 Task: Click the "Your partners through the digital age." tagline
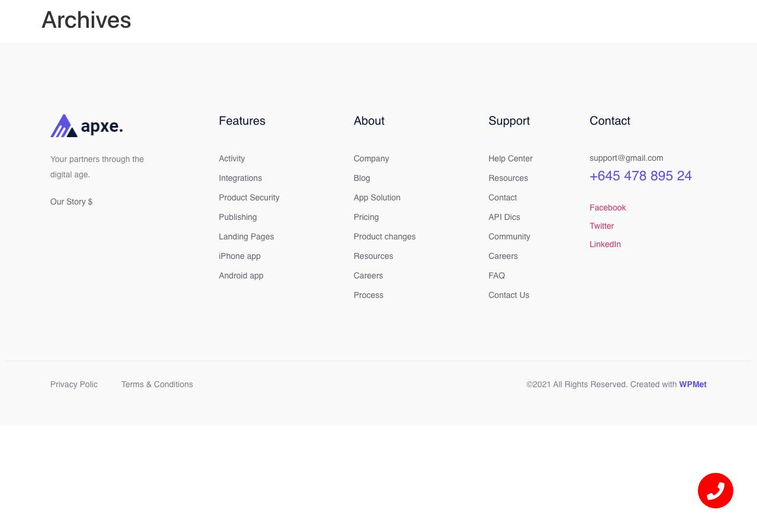[97, 167]
